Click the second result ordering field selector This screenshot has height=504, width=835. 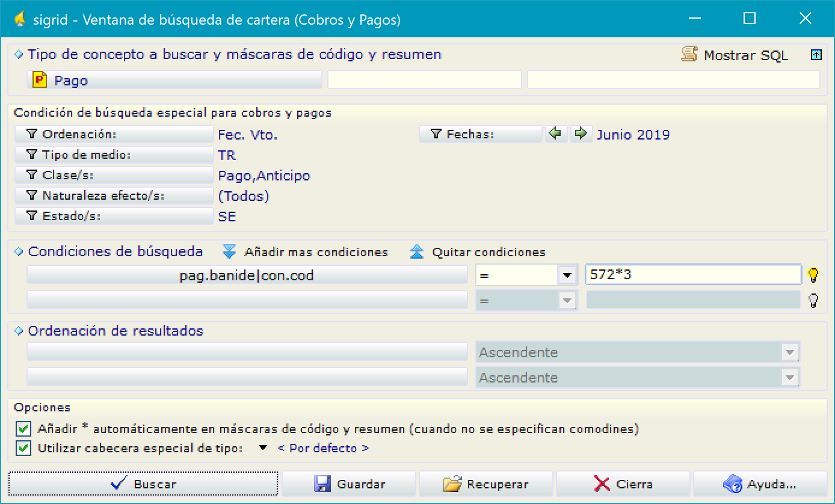click(247, 377)
